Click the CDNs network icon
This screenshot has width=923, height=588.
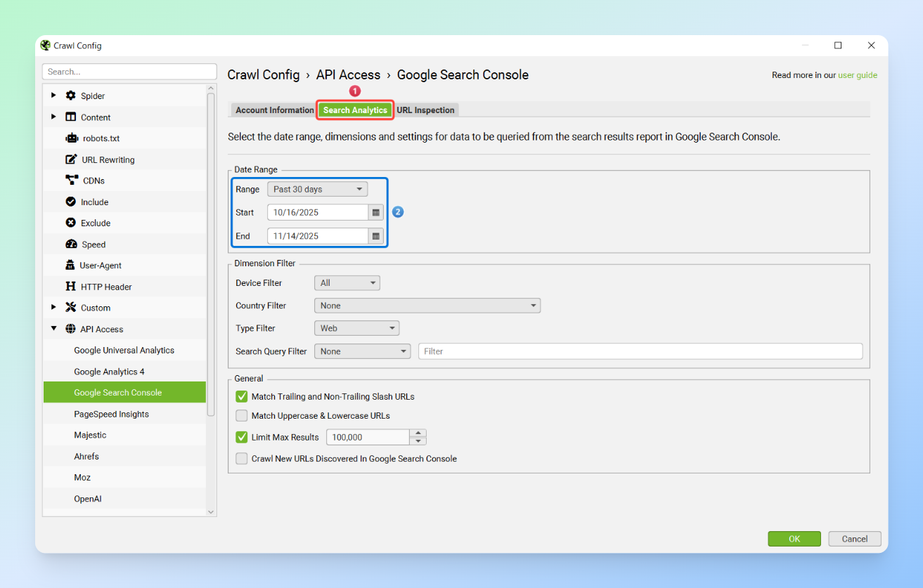point(71,181)
